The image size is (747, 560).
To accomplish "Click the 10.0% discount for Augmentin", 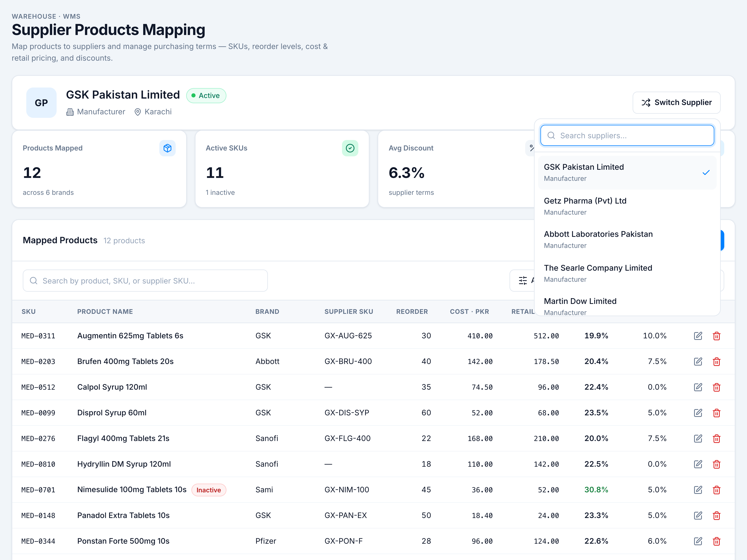I will tap(654, 336).
